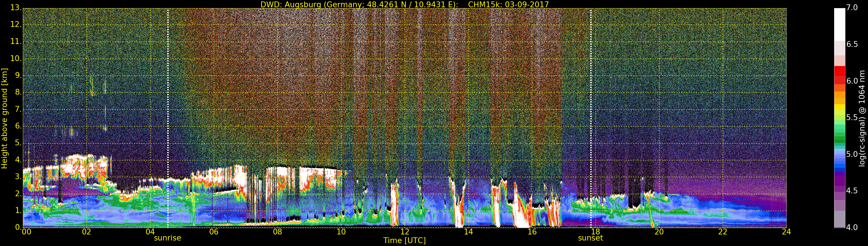Click the height-axis tick label '2.'
Viewport: 868px width, 246px height.
click(18, 194)
